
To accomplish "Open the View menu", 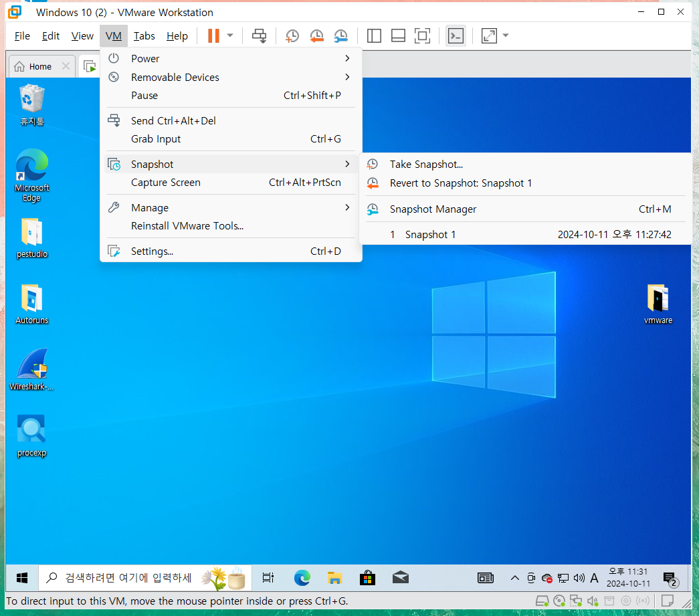I will click(82, 36).
